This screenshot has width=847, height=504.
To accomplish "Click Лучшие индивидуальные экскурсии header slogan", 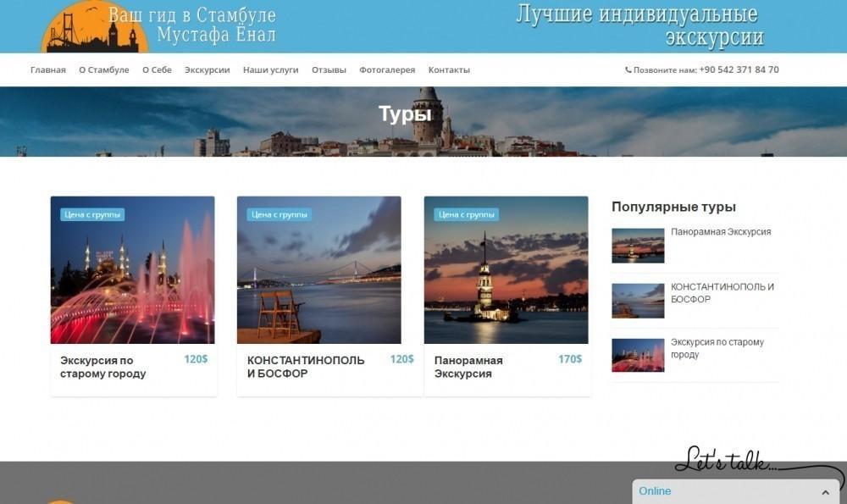I will pos(640,25).
